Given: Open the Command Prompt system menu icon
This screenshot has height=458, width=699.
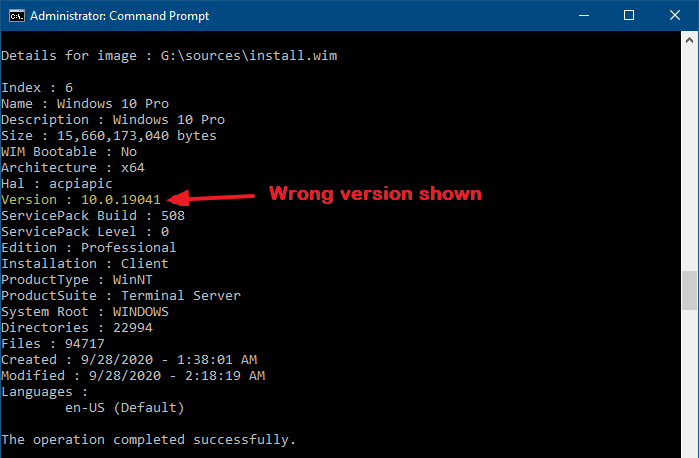Looking at the screenshot, I should (x=17, y=16).
